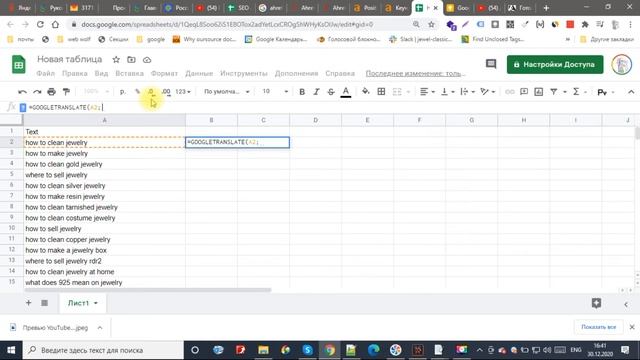This screenshot has height=360, width=640.
Task: Open the zoom level dropdown
Action: click(96, 92)
